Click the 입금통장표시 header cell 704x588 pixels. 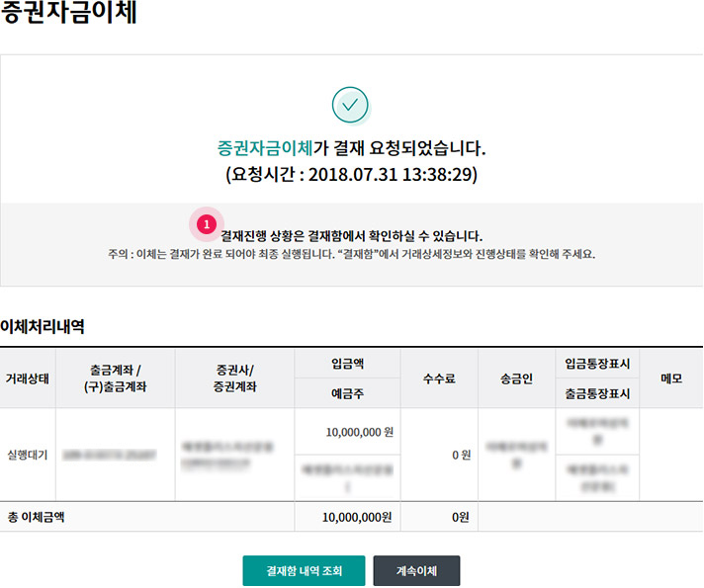pyautogui.click(x=597, y=363)
